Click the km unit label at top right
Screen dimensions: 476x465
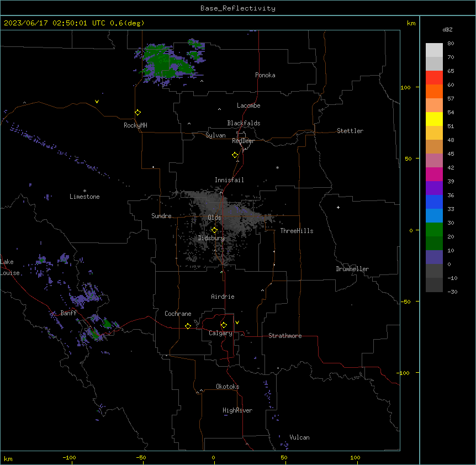coord(411,23)
